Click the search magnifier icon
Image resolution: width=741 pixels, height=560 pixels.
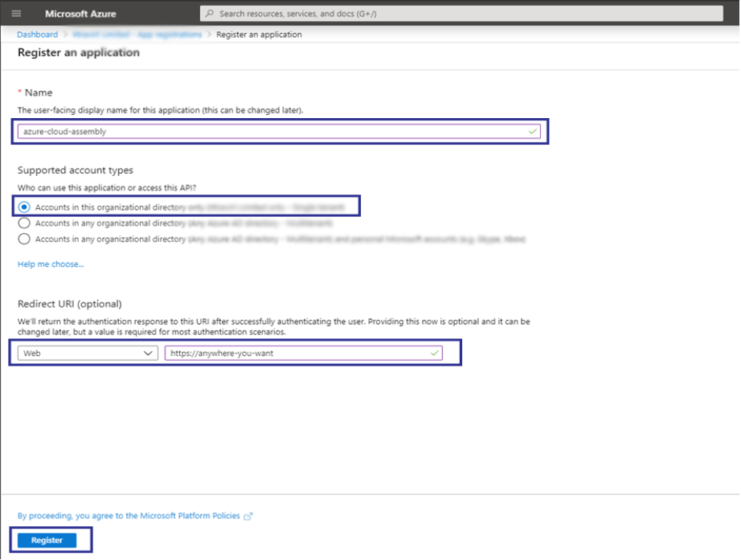(210, 13)
